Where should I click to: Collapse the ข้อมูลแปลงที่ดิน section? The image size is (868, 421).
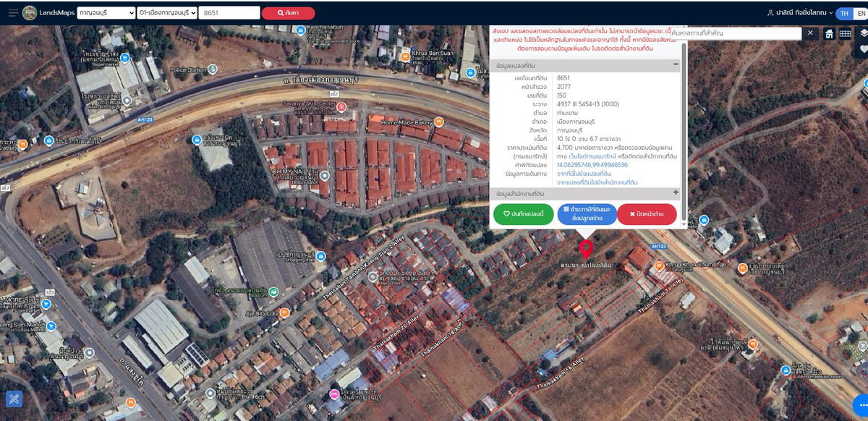[676, 65]
